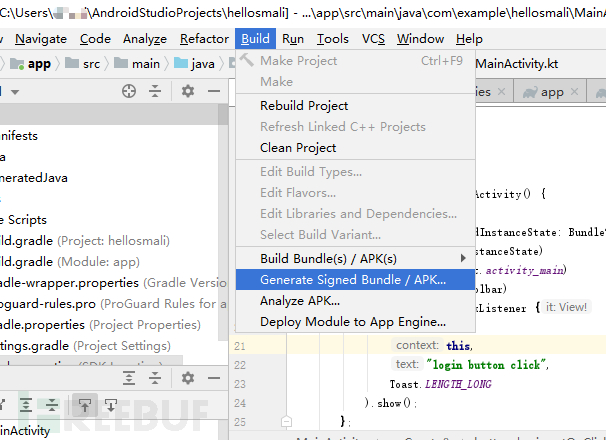Open the VCS menu
Screen dimensions: 606x440
tap(373, 39)
